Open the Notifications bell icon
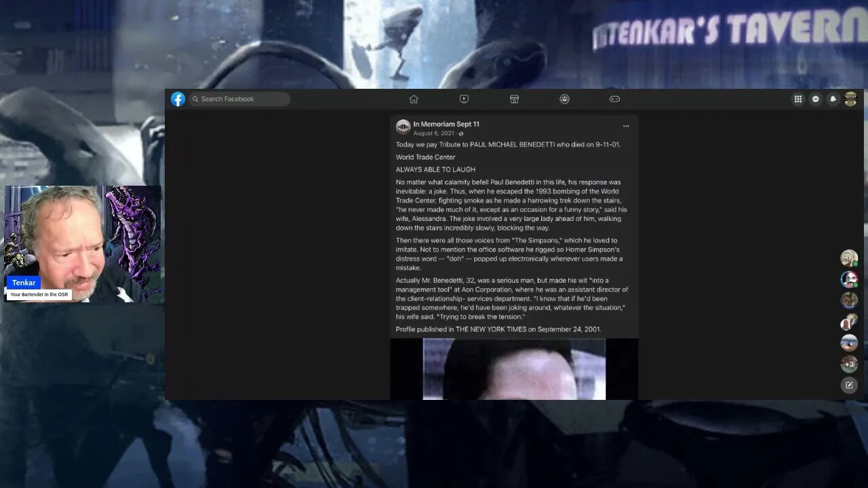Viewport: 868px width, 488px height. coord(833,99)
